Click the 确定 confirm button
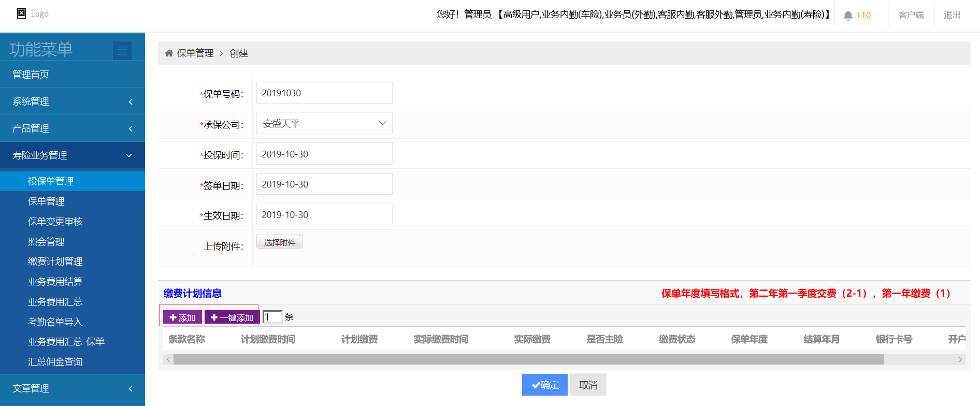The width and height of the screenshot is (980, 406). click(545, 385)
